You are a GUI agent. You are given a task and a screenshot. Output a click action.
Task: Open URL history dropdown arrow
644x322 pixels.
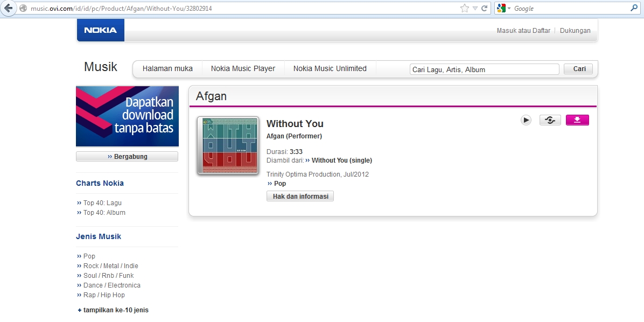pos(475,8)
